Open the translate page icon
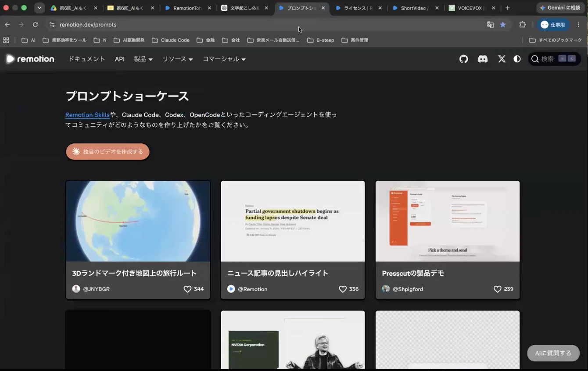The height and width of the screenshot is (371, 588). click(490, 25)
